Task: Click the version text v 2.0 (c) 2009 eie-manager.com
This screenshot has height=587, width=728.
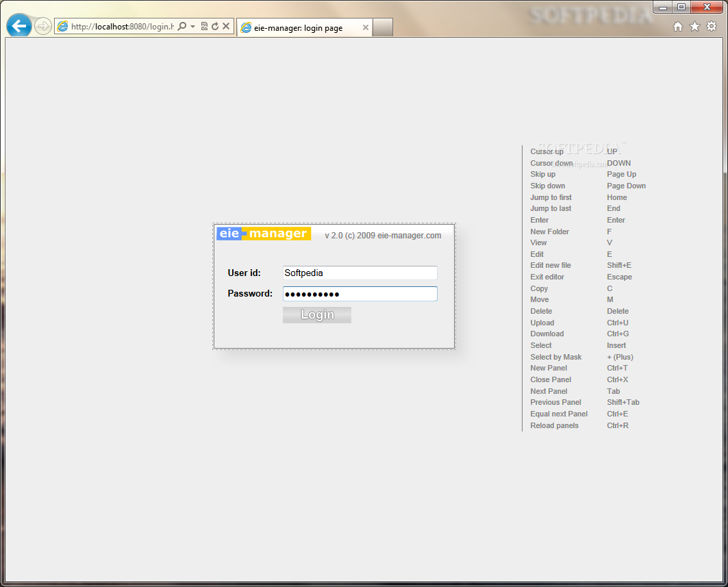Action: [383, 236]
